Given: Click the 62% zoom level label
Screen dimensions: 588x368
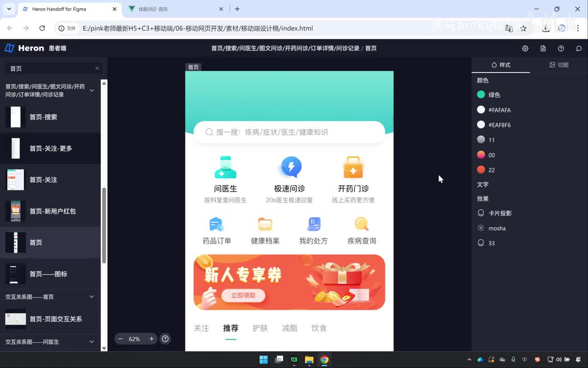Looking at the screenshot, I should [134, 339].
